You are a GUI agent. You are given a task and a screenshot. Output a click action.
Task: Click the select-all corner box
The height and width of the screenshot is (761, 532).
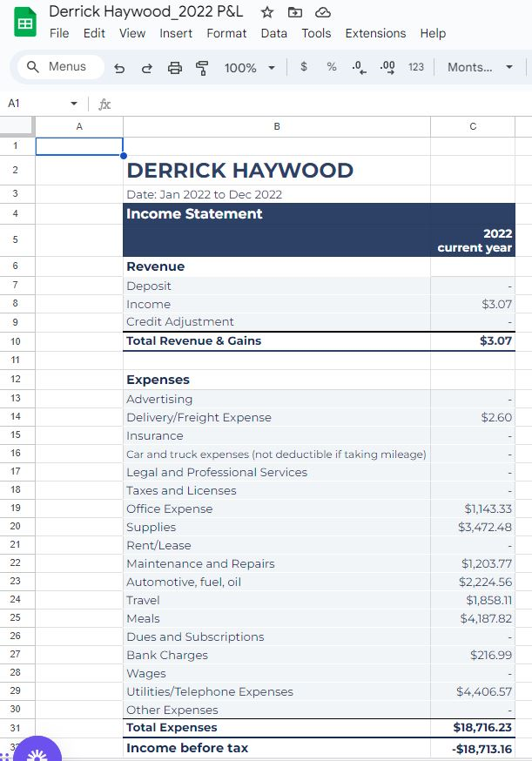coord(17,126)
